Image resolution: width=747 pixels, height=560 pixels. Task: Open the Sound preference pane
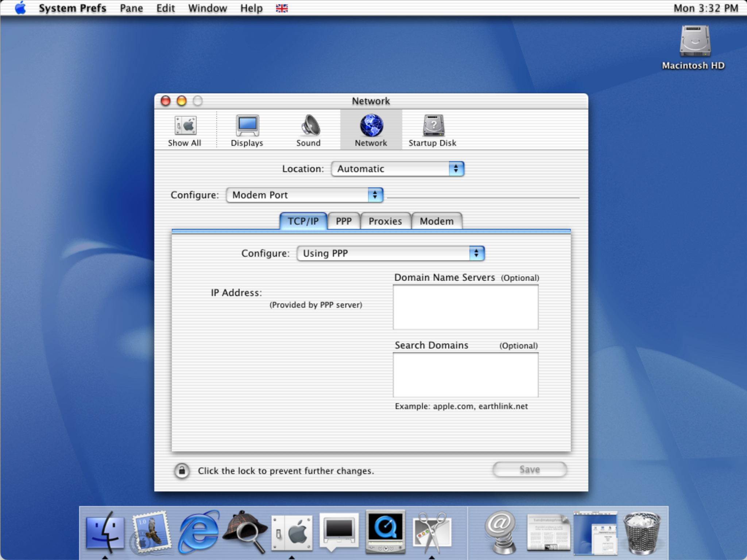(309, 131)
